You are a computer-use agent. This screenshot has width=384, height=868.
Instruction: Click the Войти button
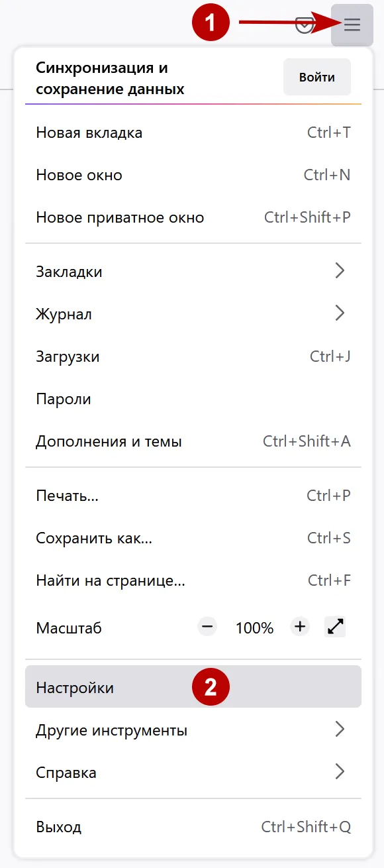[316, 77]
